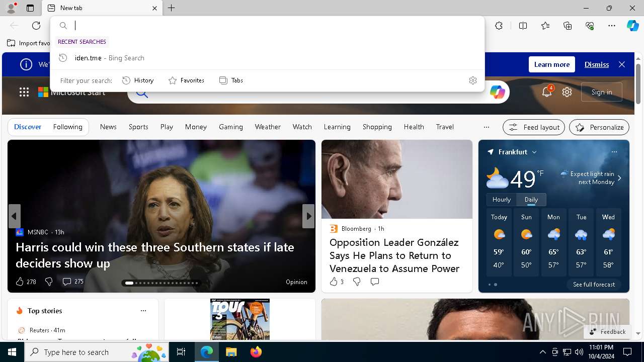Dismiss the notification banner link

point(596,64)
